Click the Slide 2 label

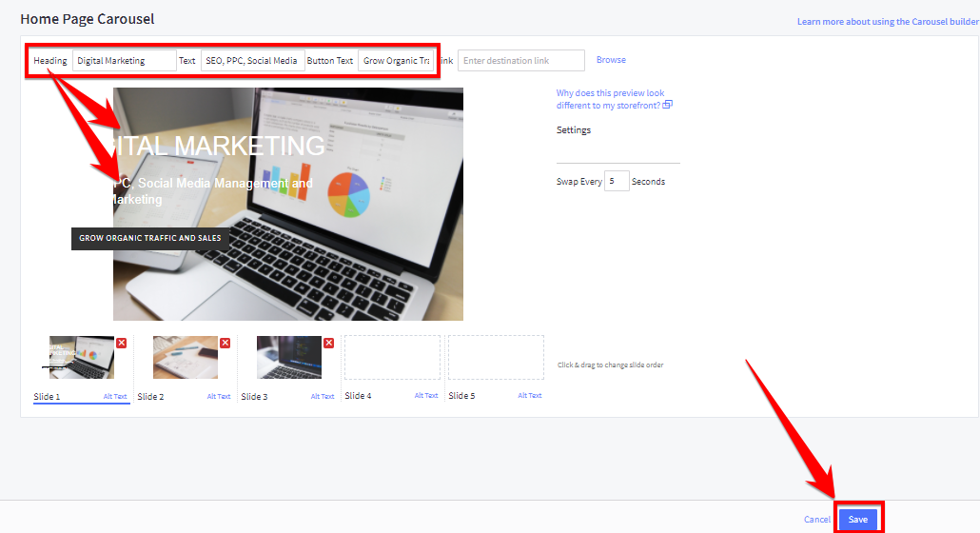tap(150, 397)
